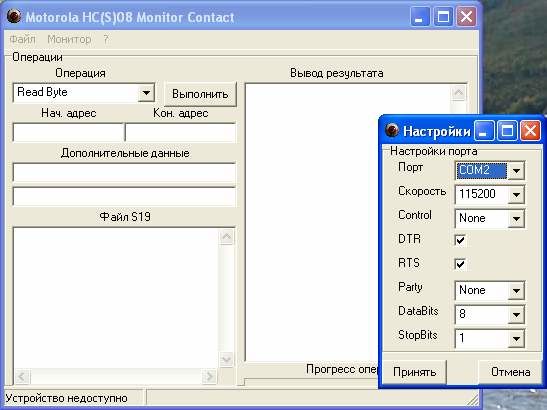Screen dimensions: 547x410
Task: Expand the Control dropdown
Action: (516, 218)
